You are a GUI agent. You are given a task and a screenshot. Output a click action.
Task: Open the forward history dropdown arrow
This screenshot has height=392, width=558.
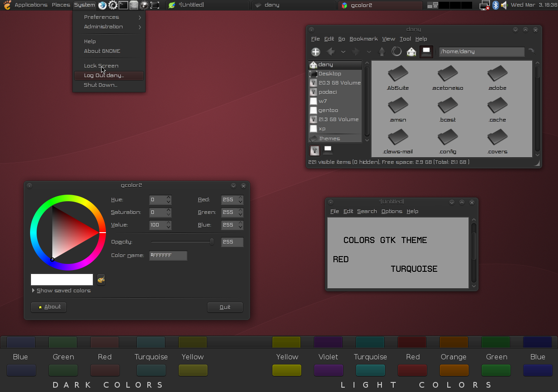click(369, 52)
